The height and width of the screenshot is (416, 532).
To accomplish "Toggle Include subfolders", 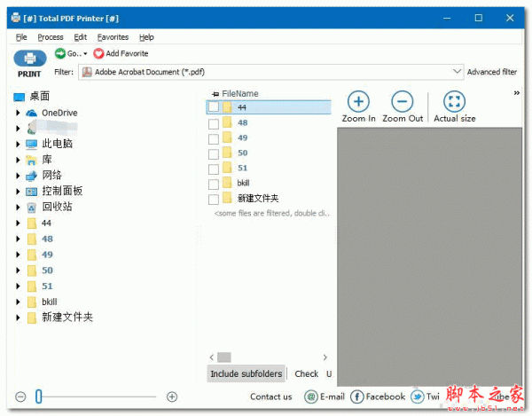I will [246, 373].
